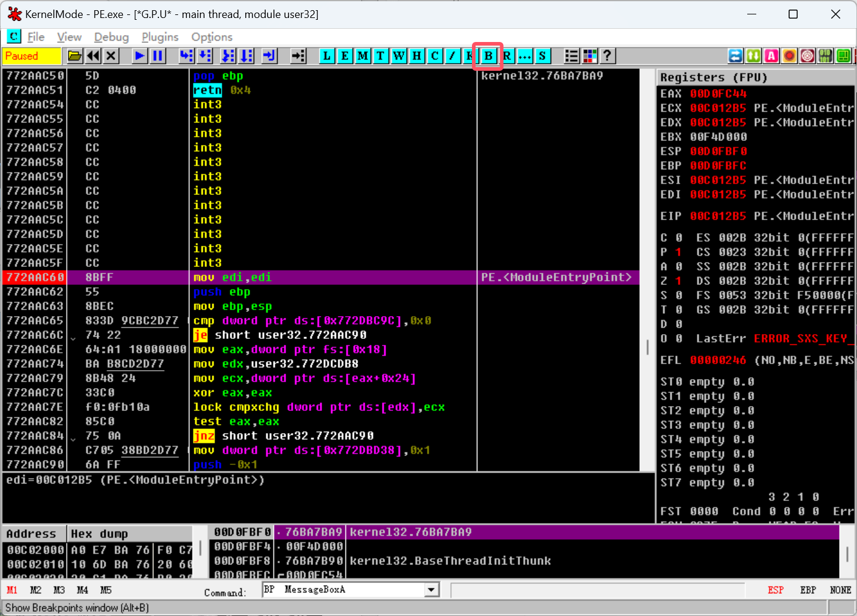
Task: Open the View menu
Action: [70, 37]
